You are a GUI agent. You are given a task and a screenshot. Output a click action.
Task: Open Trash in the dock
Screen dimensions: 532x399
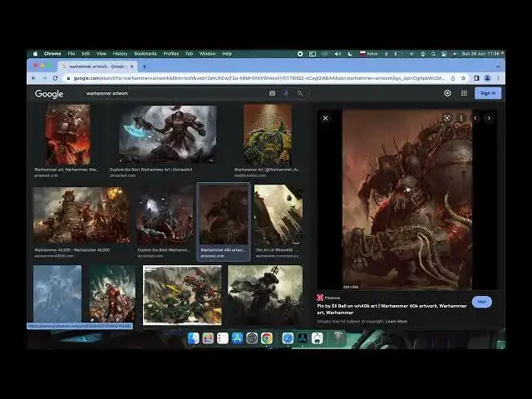[338, 337]
